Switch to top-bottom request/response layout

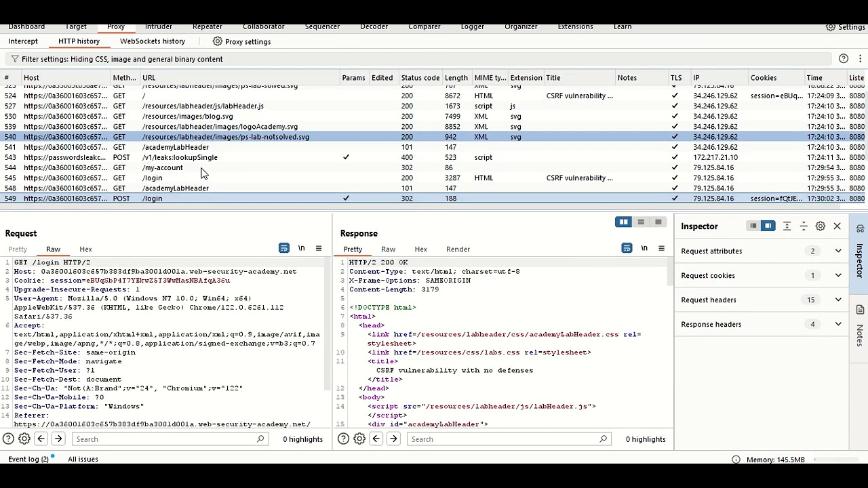(641, 222)
